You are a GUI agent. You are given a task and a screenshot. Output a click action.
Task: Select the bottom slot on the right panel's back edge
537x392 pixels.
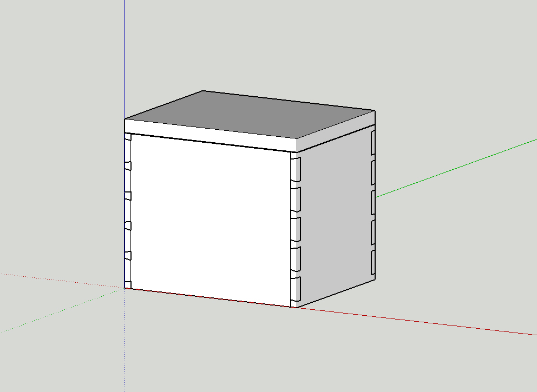coord(373,262)
